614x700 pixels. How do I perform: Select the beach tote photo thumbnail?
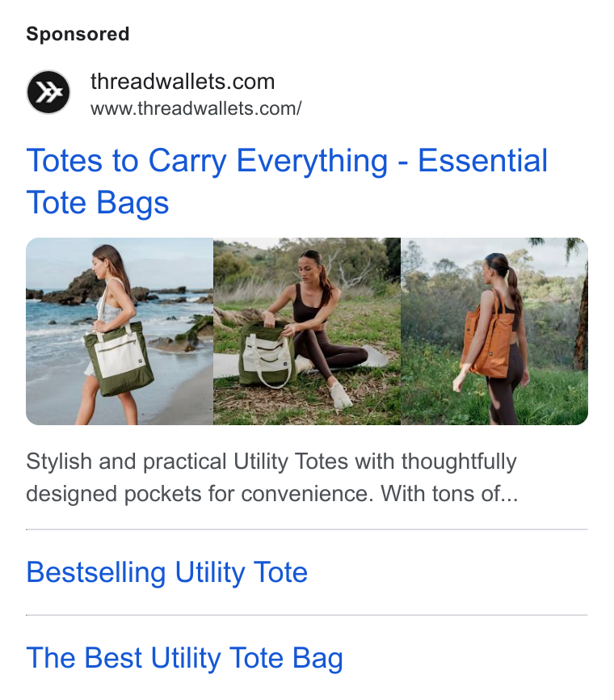120,331
